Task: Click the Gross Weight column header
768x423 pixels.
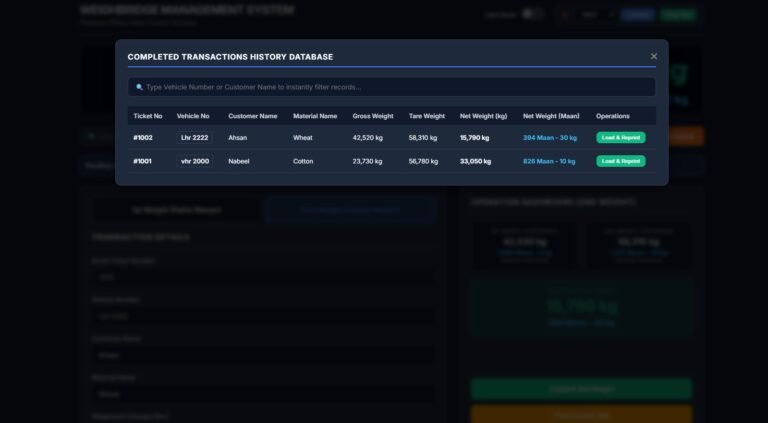Action: [373, 116]
